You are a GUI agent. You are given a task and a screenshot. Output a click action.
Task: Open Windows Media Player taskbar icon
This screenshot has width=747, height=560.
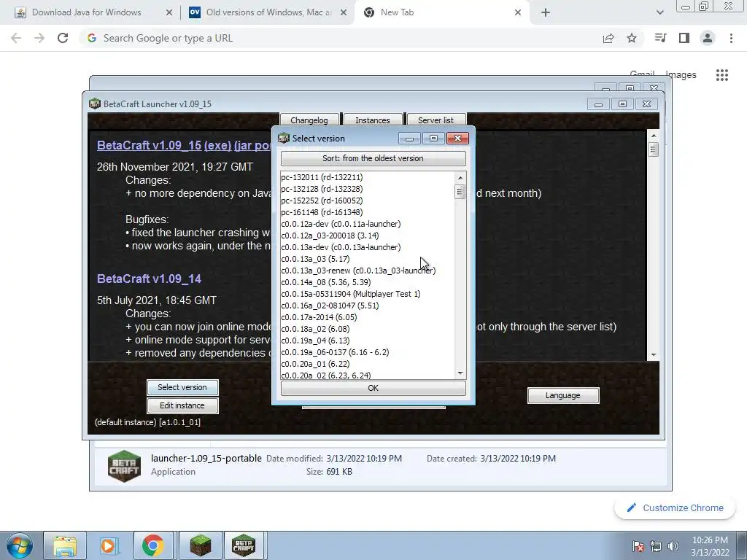coord(109,545)
